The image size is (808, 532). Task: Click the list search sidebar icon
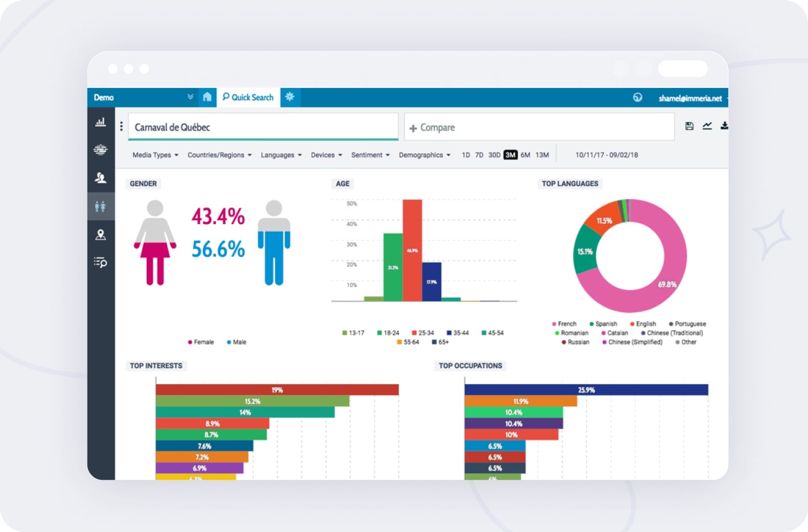tap(100, 262)
